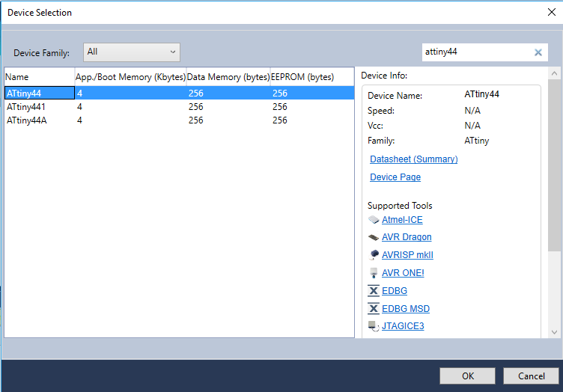The image size is (563, 392).
Task: Select the ATtiny441 device row
Action: click(x=26, y=107)
